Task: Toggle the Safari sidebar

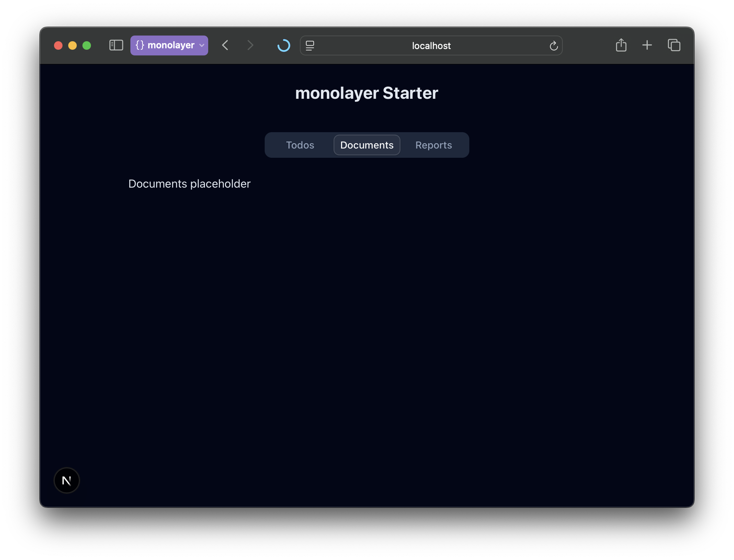Action: tap(115, 45)
